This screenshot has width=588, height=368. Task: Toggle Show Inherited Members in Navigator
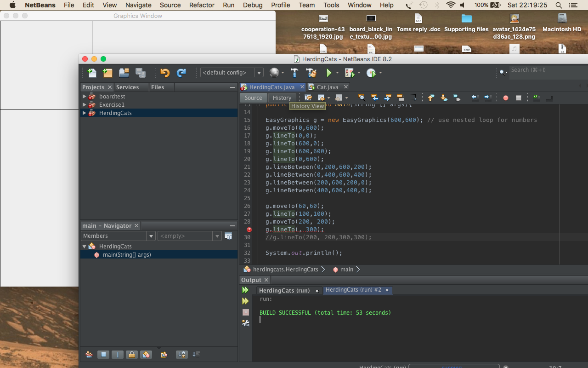point(89,355)
